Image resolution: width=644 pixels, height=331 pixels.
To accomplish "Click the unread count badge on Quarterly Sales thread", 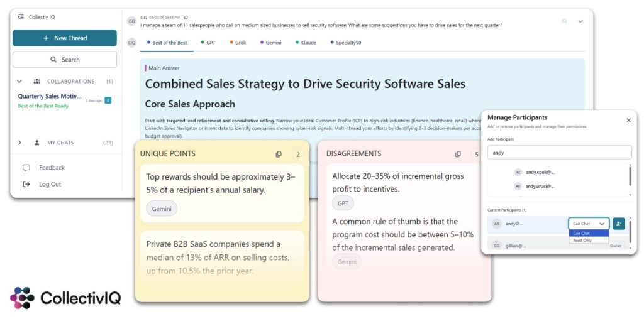I will coord(108,100).
